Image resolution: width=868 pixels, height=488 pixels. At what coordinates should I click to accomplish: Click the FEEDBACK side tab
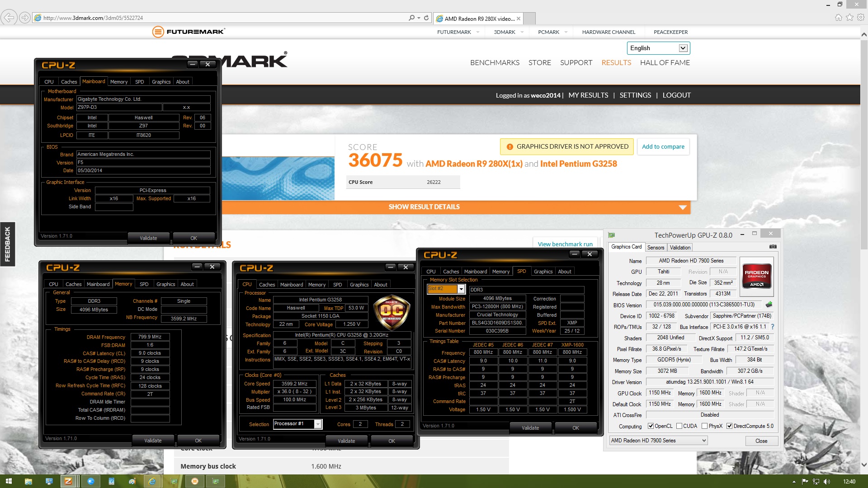pyautogui.click(x=7, y=244)
